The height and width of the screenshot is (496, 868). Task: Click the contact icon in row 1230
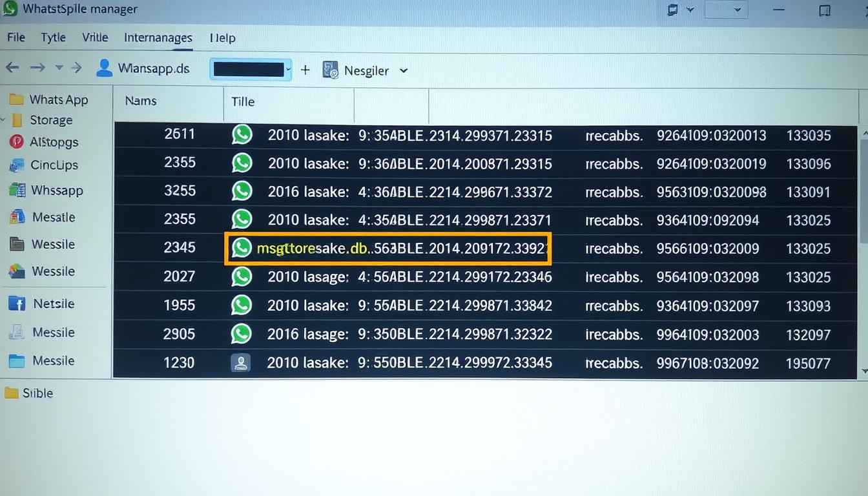click(x=241, y=362)
